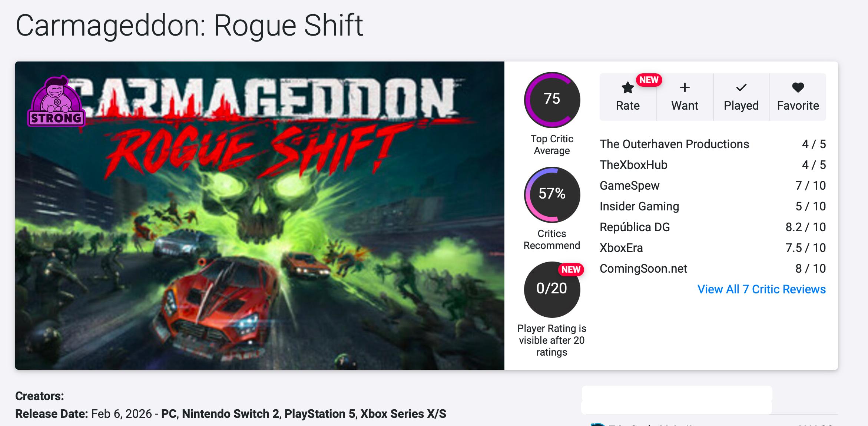868x426 pixels.
Task: Click the purple STRONG rating badge
Action: 56,102
